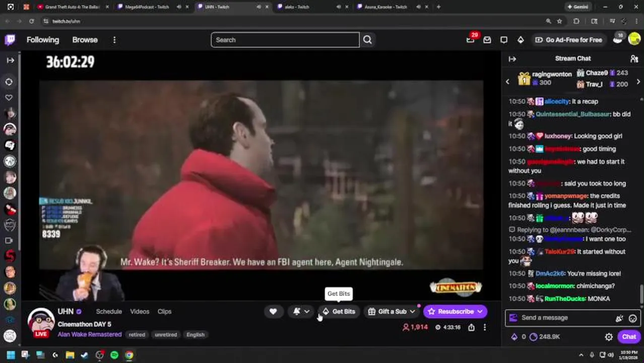The width and height of the screenshot is (644, 363).
Task: Click Go Ad-Free for Free button
Action: pyautogui.click(x=568, y=40)
